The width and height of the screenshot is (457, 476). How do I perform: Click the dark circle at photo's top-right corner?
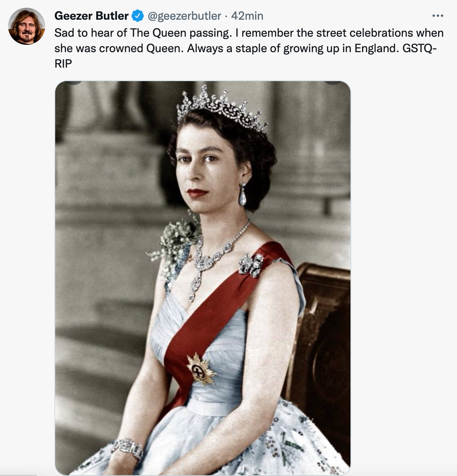pos(333,82)
